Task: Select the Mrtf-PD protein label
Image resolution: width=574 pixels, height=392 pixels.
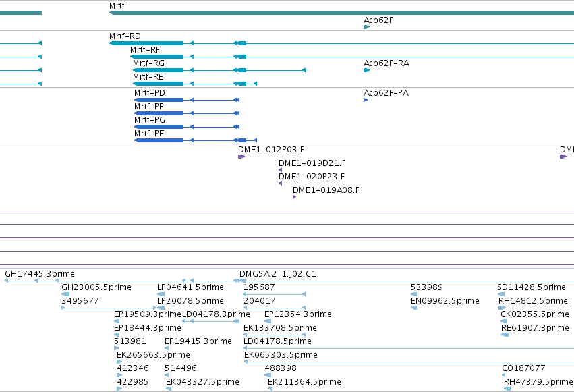Action: point(150,93)
